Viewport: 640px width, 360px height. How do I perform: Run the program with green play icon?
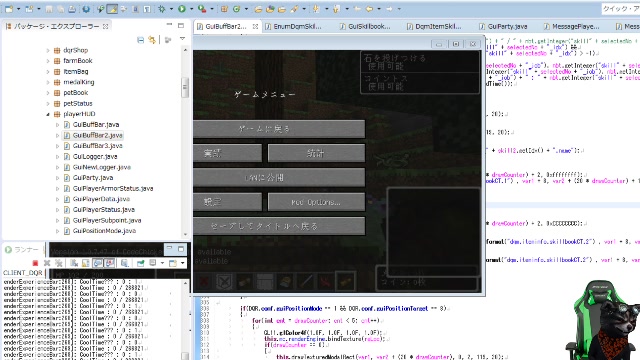pos(182,9)
